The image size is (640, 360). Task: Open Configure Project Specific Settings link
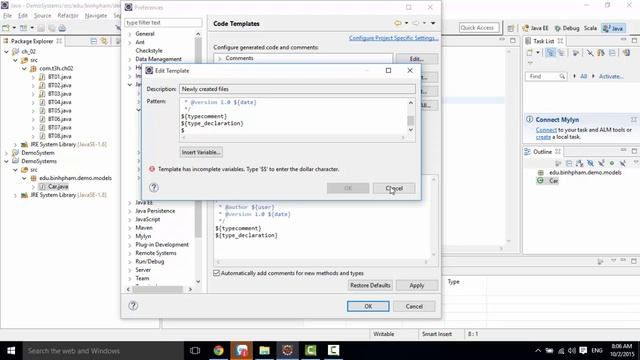pyautogui.click(x=393, y=38)
